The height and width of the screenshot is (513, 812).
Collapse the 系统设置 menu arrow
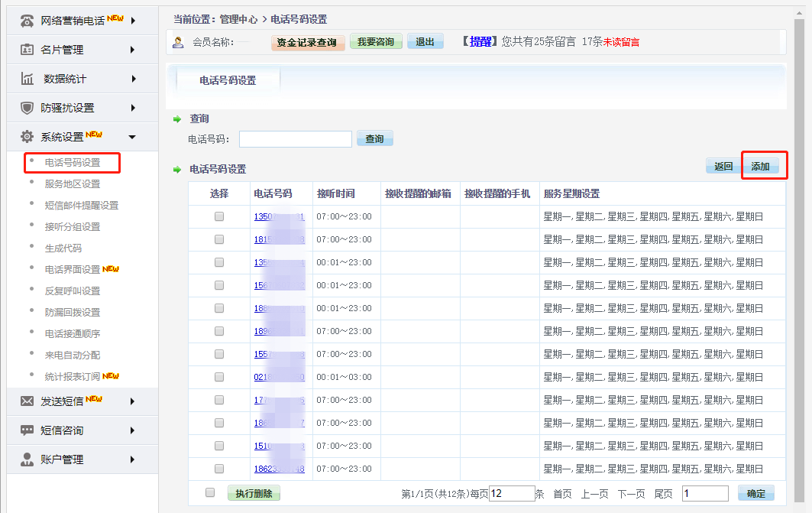click(132, 137)
